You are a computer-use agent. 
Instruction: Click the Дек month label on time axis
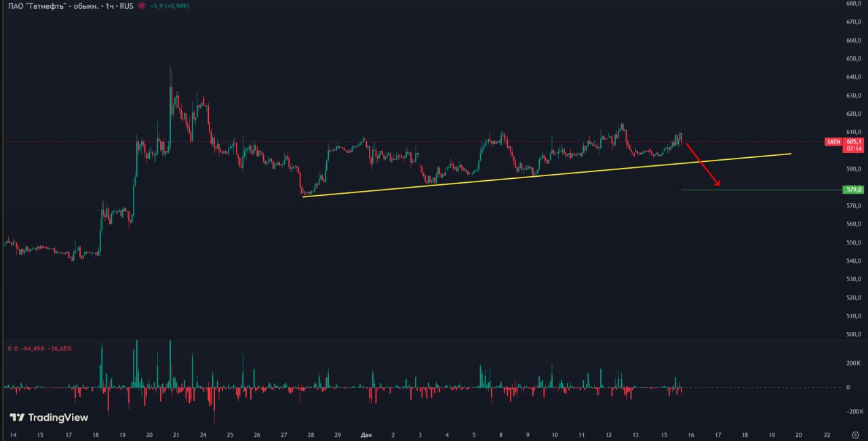point(366,434)
